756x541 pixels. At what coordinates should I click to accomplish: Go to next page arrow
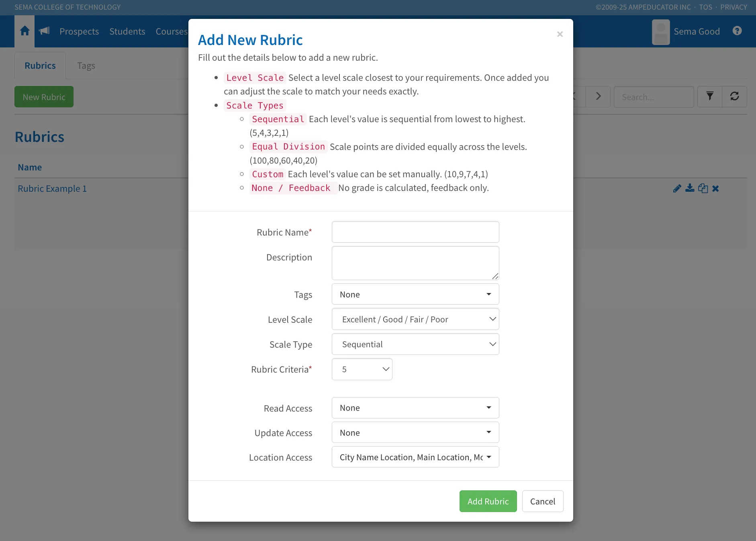click(x=598, y=96)
